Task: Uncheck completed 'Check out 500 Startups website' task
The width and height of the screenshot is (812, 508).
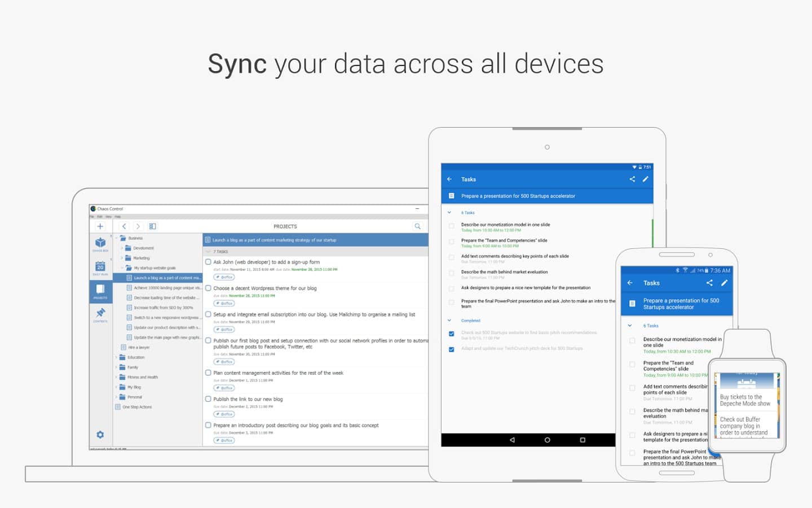Action: [x=451, y=334]
